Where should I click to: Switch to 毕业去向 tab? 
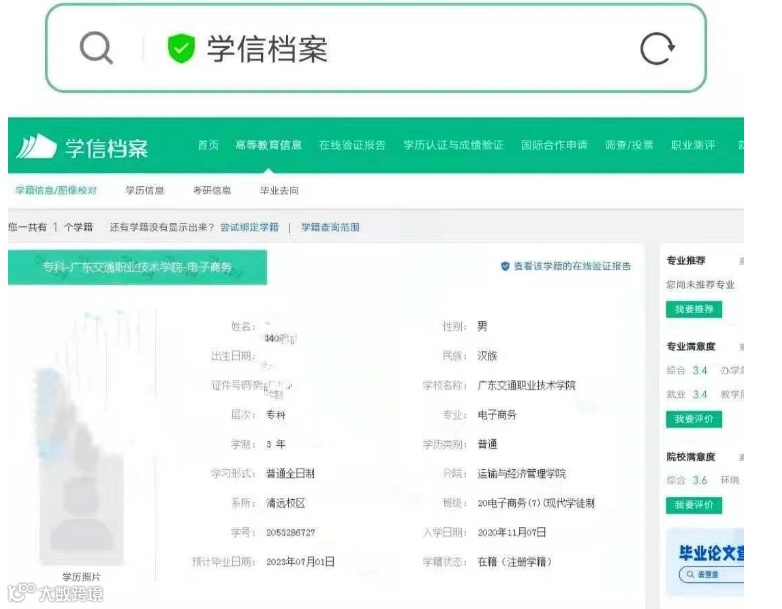click(279, 190)
